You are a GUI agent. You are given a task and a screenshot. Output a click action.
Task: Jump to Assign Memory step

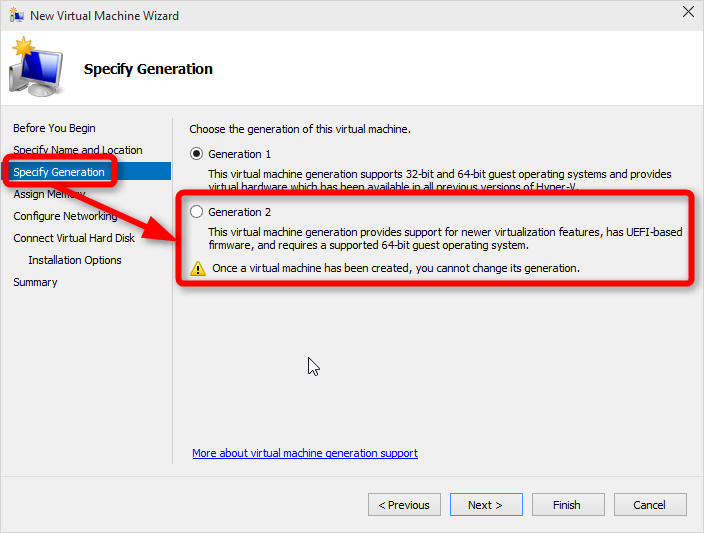tap(49, 194)
